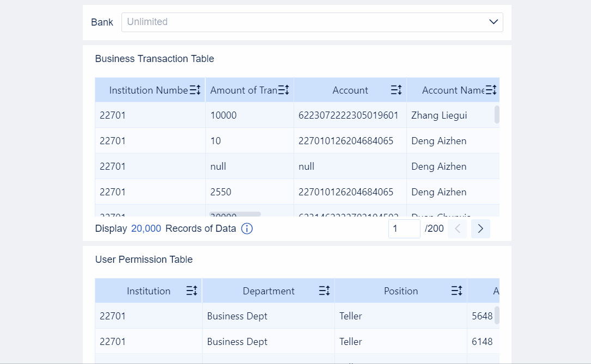Click the page number input field
This screenshot has height=364, width=591.
[x=404, y=229]
